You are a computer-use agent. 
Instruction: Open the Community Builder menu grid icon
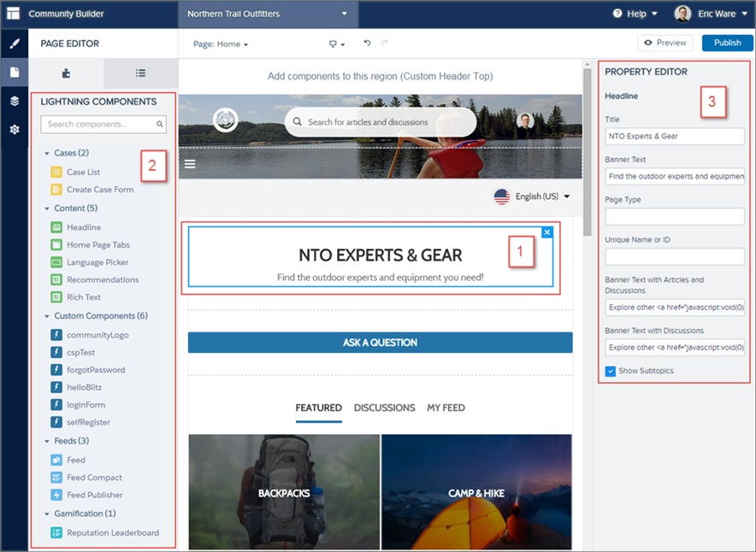click(14, 14)
